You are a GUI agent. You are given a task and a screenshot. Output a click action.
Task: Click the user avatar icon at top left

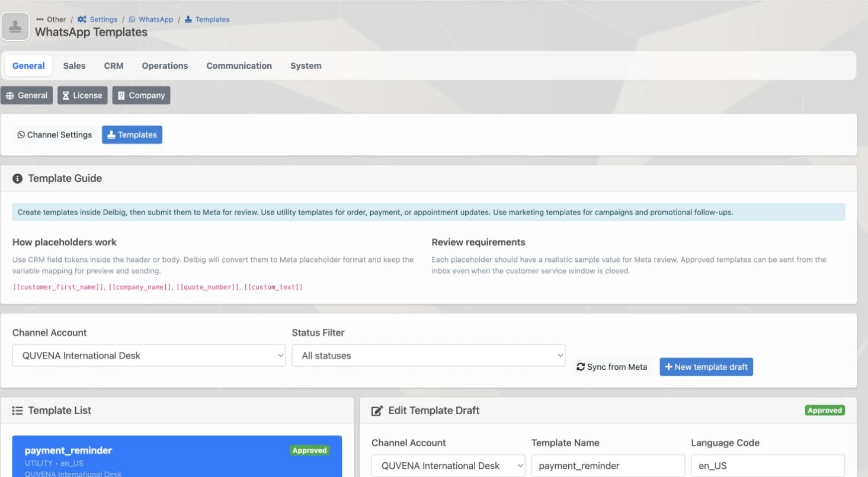tap(15, 27)
